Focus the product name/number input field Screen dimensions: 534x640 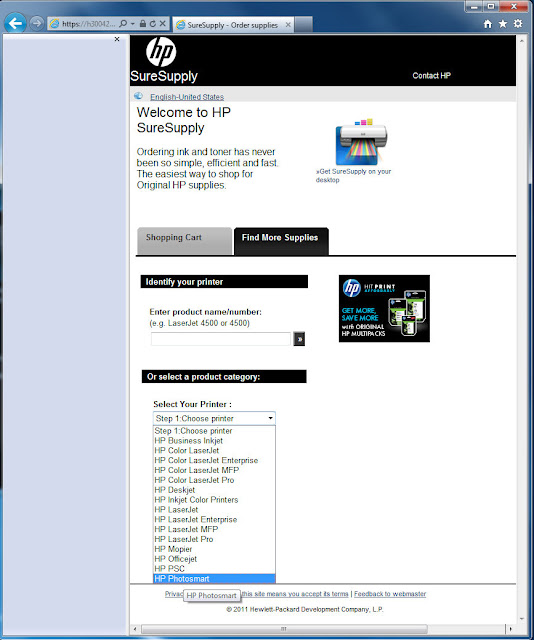coord(221,339)
